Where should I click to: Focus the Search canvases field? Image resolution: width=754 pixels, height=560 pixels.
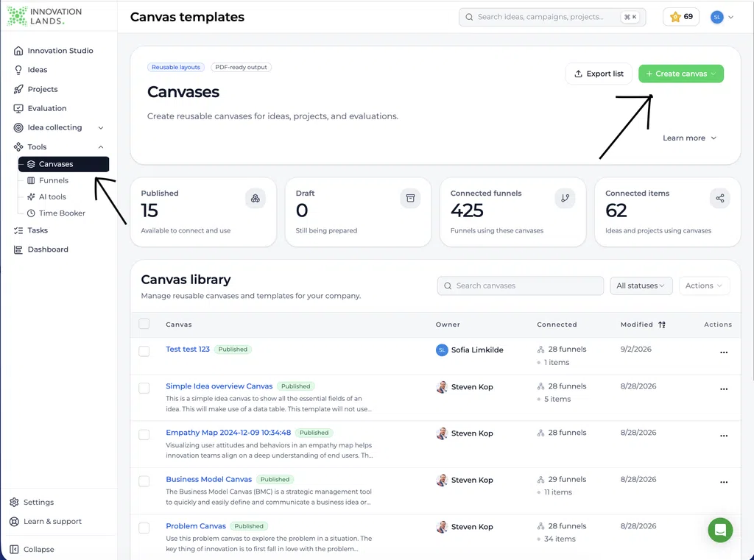click(x=521, y=286)
